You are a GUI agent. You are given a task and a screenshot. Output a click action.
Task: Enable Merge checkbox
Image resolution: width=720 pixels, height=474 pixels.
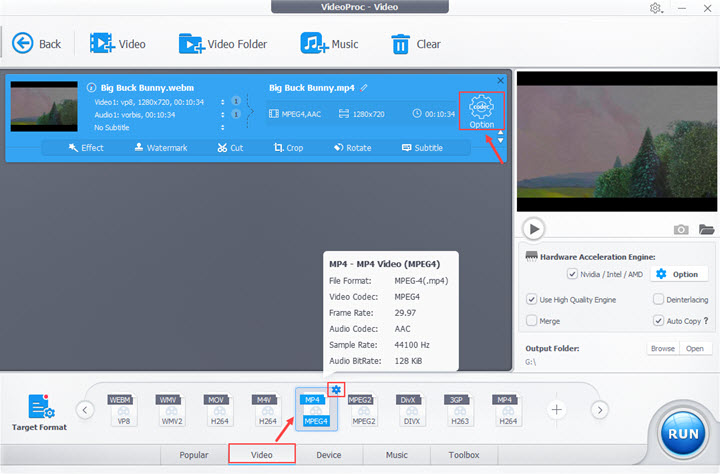[531, 321]
